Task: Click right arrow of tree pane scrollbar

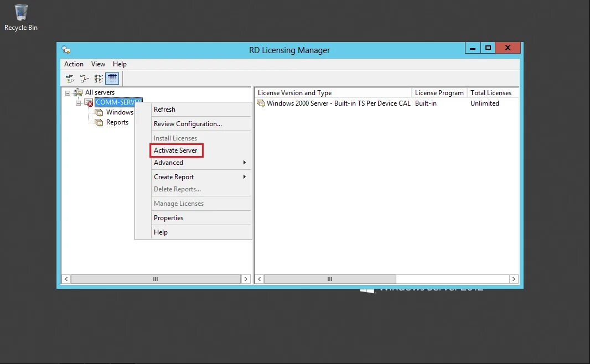Action: tap(246, 279)
